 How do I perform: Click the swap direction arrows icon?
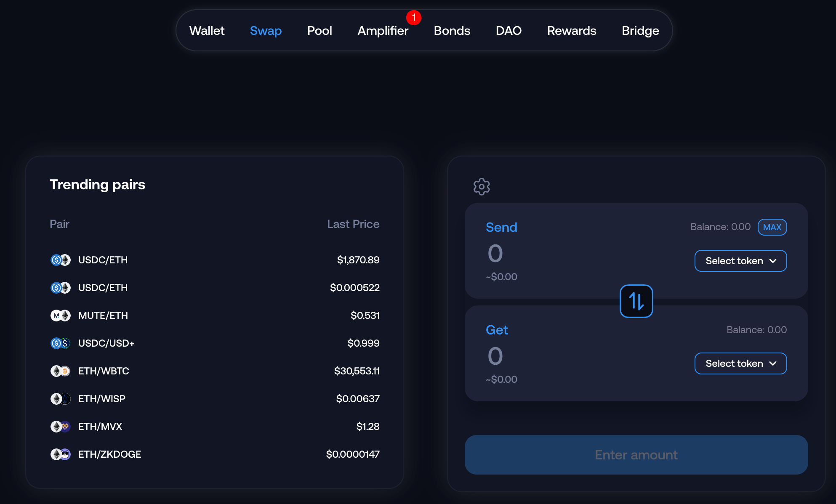coord(636,301)
